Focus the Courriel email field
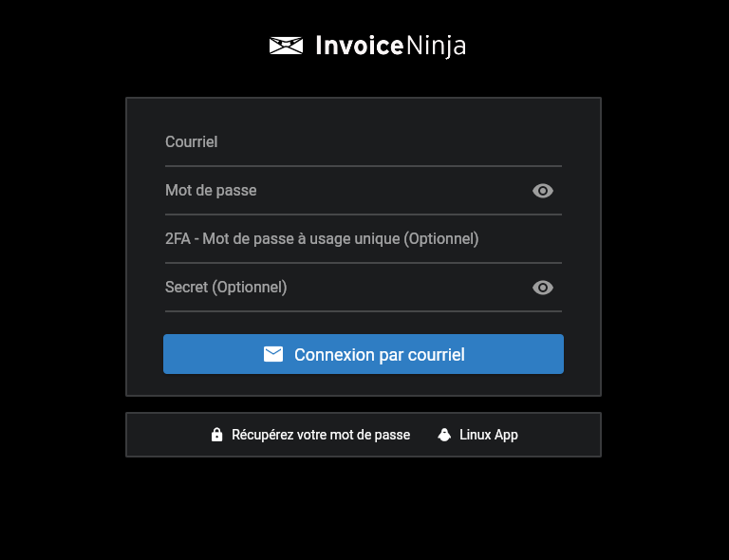729x560 pixels. (x=364, y=142)
